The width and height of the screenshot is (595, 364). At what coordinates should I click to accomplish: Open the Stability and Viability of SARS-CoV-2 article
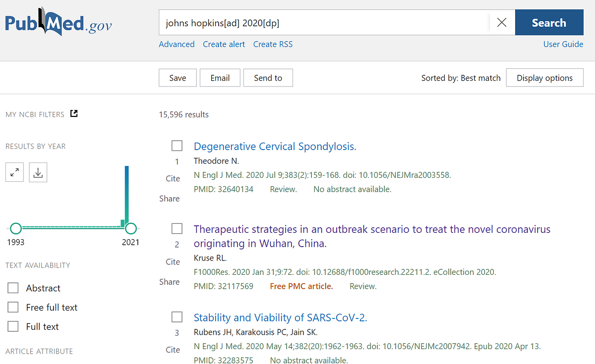click(280, 318)
